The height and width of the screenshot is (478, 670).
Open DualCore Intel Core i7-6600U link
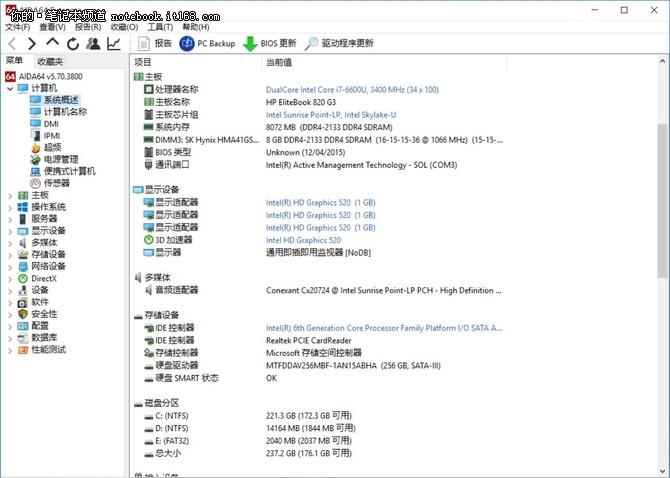pos(352,90)
